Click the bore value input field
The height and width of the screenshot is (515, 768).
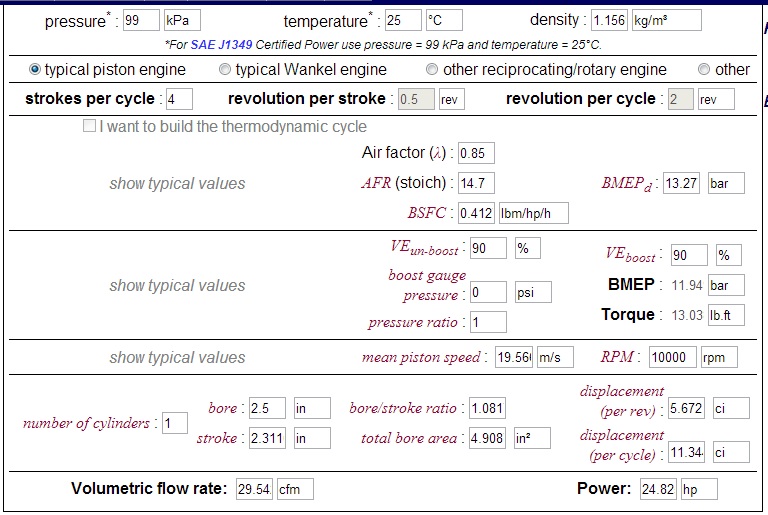coord(267,409)
